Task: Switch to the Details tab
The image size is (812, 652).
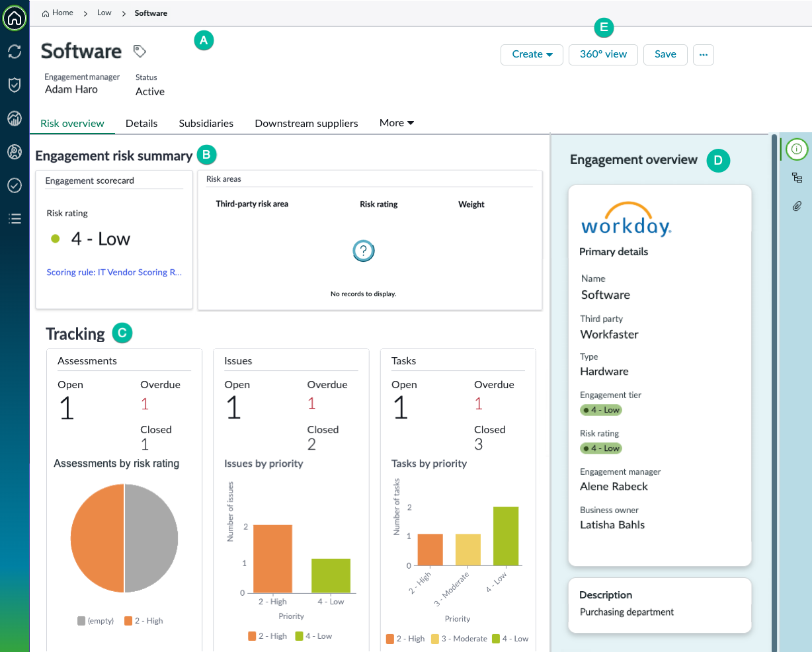Action: pos(142,123)
